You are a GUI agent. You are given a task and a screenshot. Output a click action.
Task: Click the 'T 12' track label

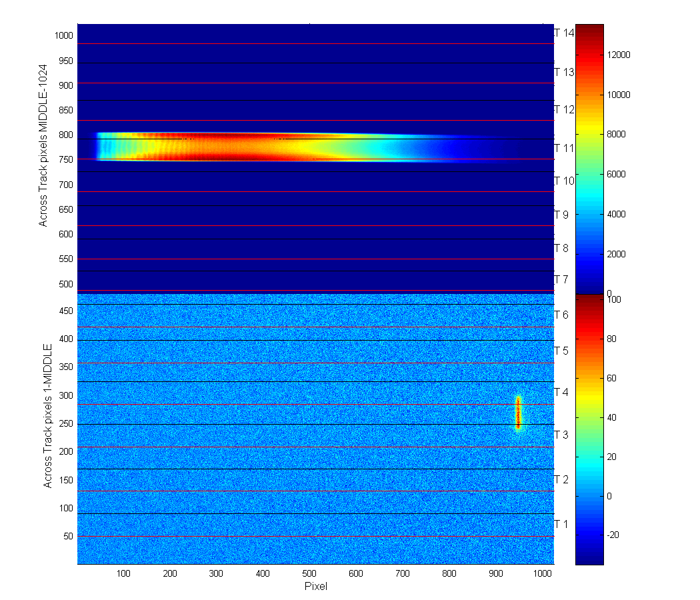564,110
